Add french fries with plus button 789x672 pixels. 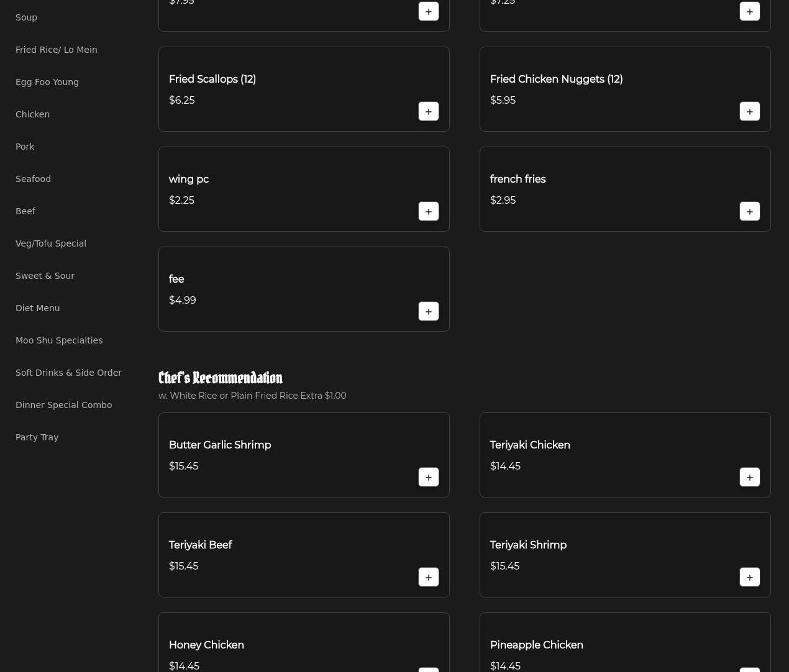(x=750, y=211)
